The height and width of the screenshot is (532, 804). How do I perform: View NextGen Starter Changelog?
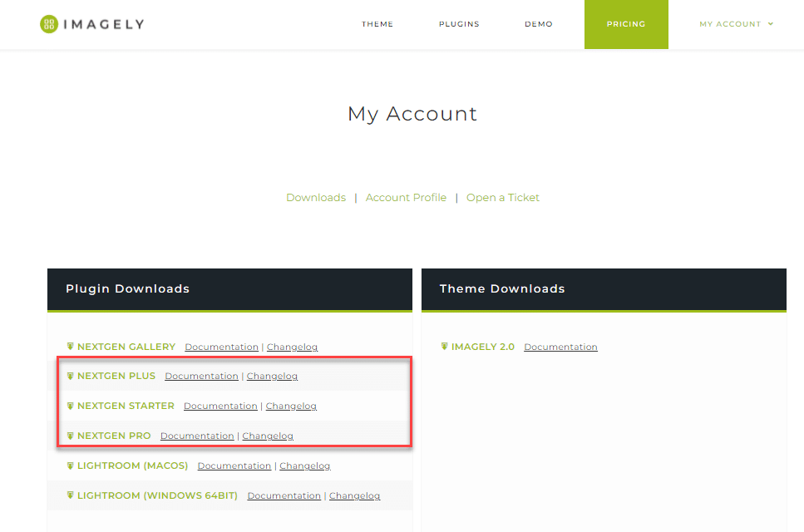(291, 406)
